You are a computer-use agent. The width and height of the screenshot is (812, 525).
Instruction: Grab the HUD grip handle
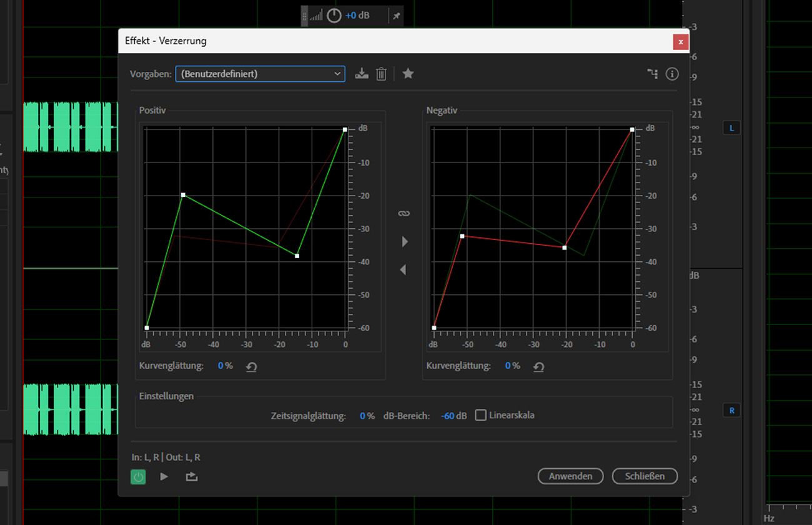pyautogui.click(x=304, y=15)
